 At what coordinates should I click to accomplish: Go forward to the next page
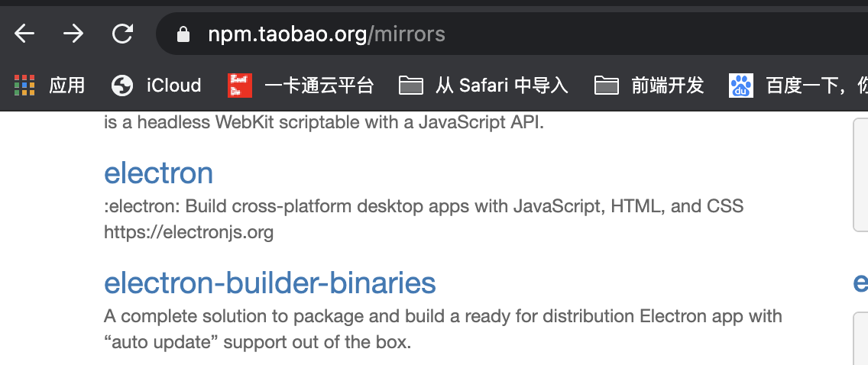pos(73,34)
